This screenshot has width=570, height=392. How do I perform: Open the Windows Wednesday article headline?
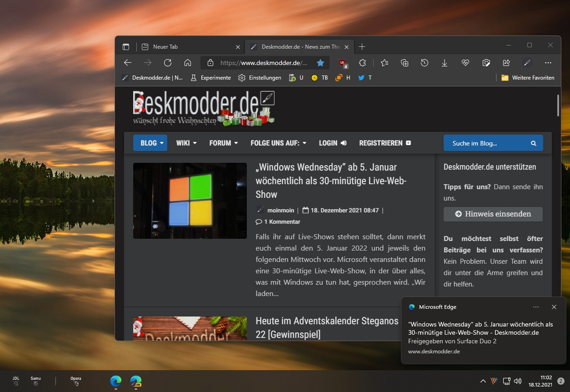tap(331, 181)
